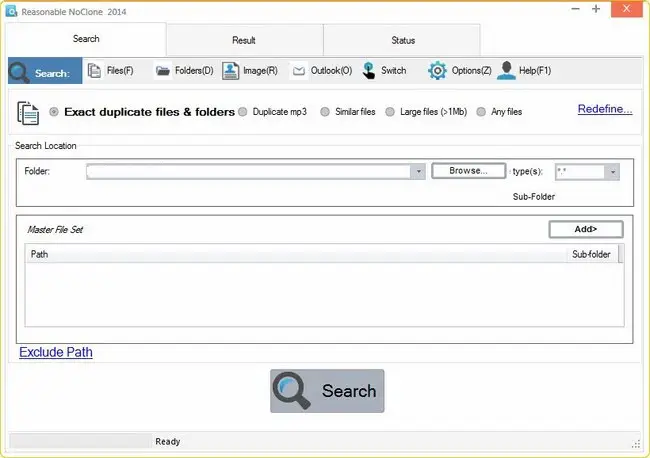Click the resize grip in status bar corner
The width and height of the screenshot is (650, 458).
[635, 444]
